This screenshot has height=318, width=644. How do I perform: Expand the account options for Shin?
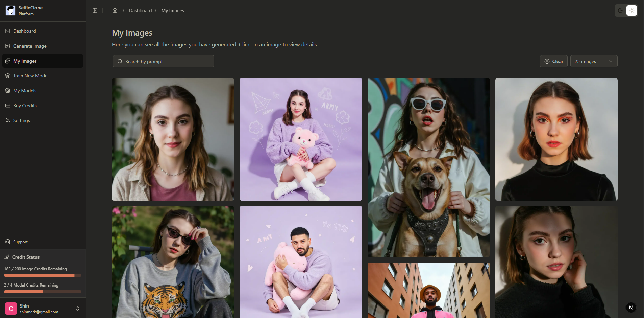[x=78, y=308]
